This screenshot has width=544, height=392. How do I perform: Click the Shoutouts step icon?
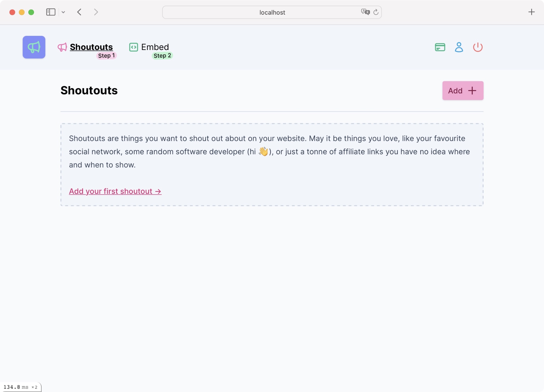tap(62, 47)
